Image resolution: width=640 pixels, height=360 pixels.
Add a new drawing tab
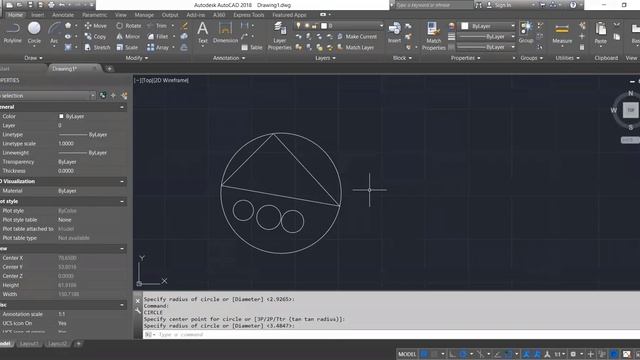pos(109,69)
